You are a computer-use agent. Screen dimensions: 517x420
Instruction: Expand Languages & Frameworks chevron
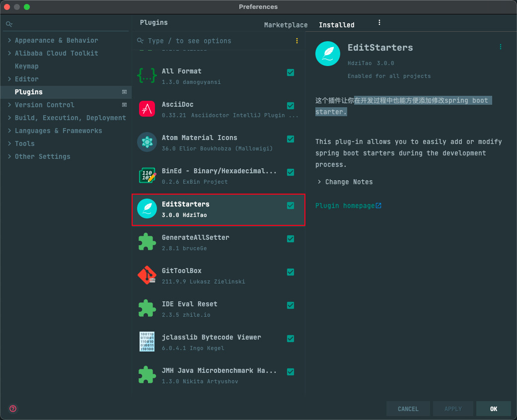pyautogui.click(x=9, y=131)
